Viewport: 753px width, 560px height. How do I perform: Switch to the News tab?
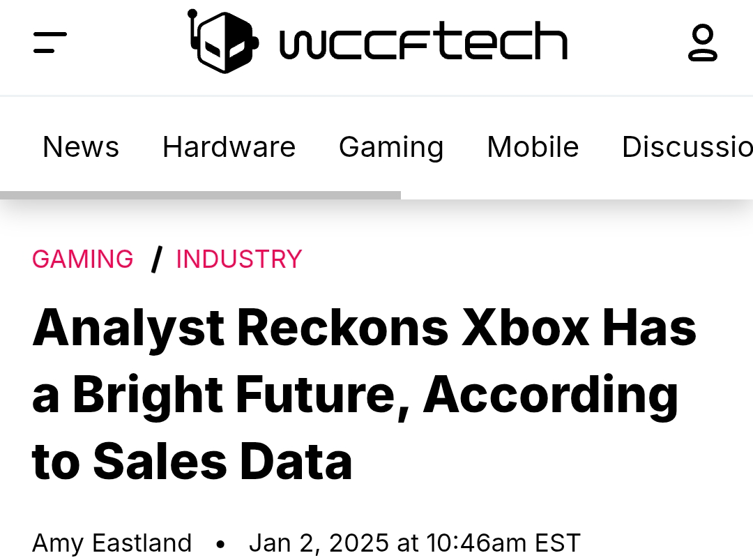[81, 147]
